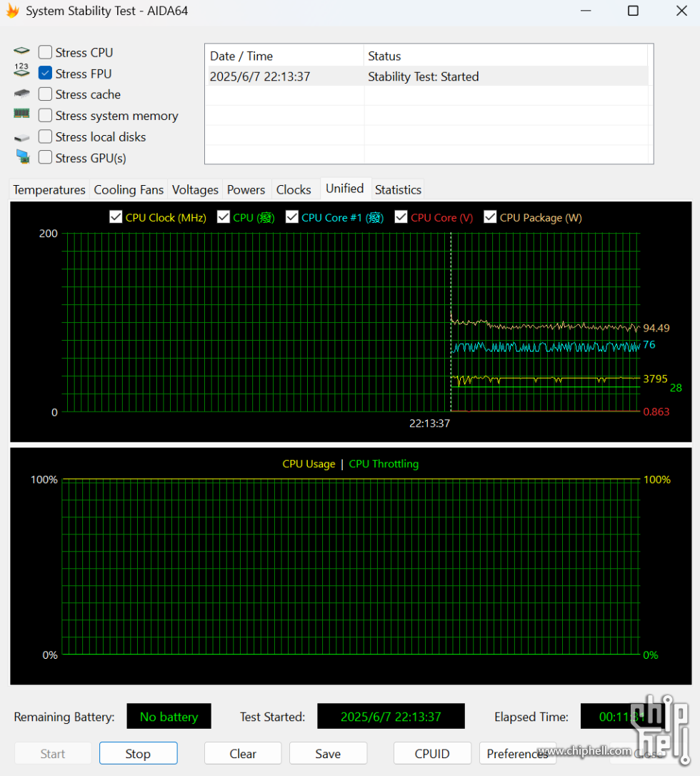The height and width of the screenshot is (776, 700).
Task: Click the cyan 76 core temperature reading
Action: 649,344
